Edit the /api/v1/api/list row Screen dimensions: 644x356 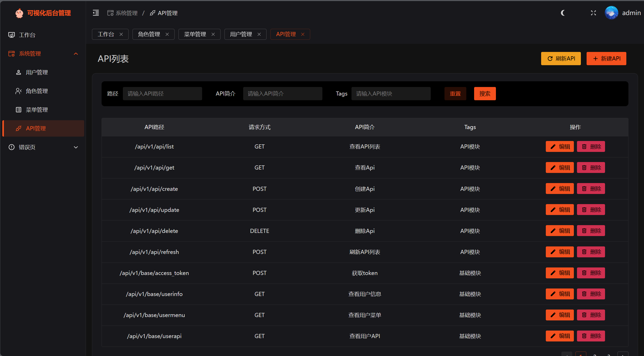pos(560,147)
